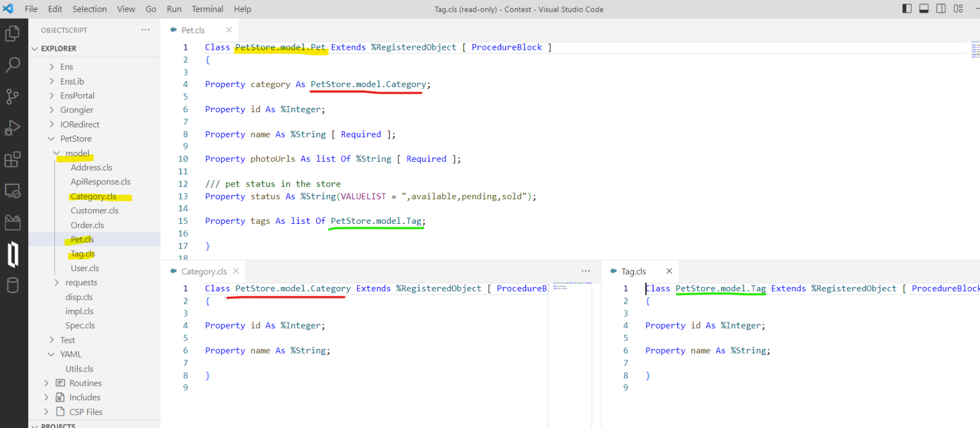The image size is (980, 428).
Task: Collapse the PetStore folder
Action: pyautogui.click(x=51, y=139)
